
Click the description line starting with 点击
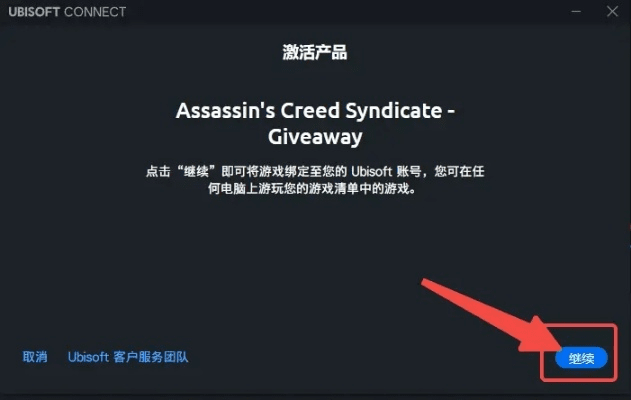pyautogui.click(x=315, y=171)
